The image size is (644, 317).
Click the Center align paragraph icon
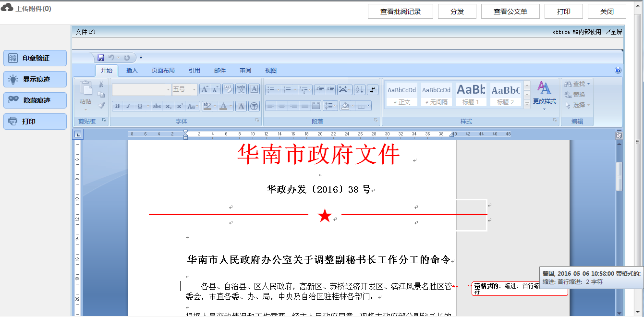click(x=282, y=106)
